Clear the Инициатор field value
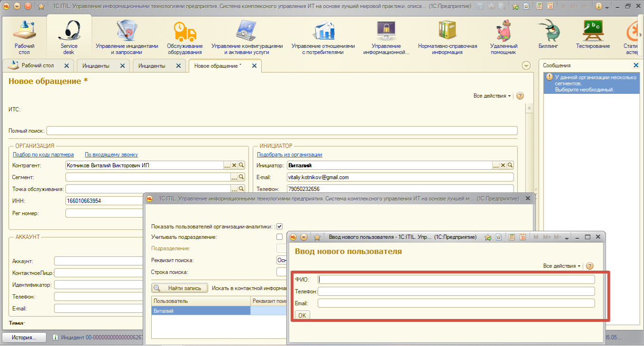The image size is (644, 346). [x=503, y=165]
